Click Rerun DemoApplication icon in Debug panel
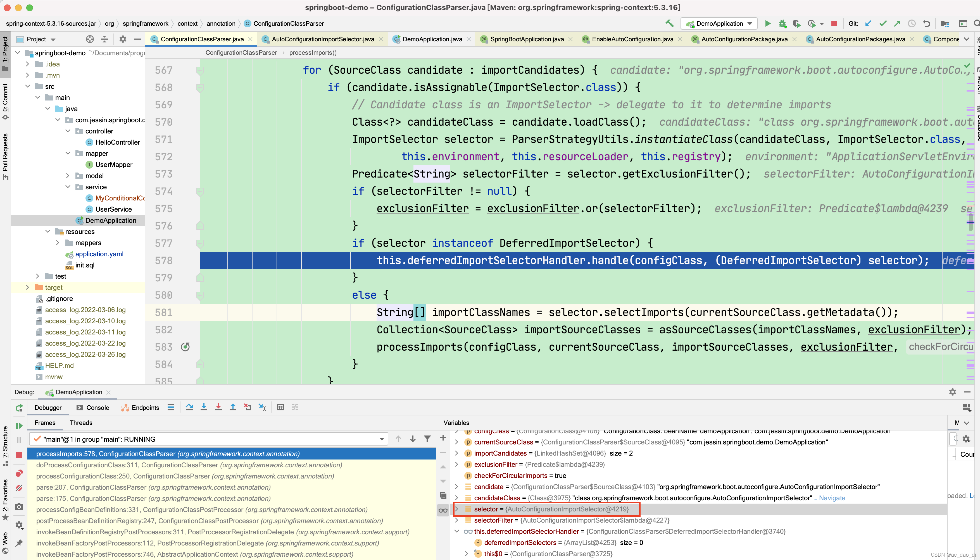Image resolution: width=980 pixels, height=560 pixels. coord(19,408)
